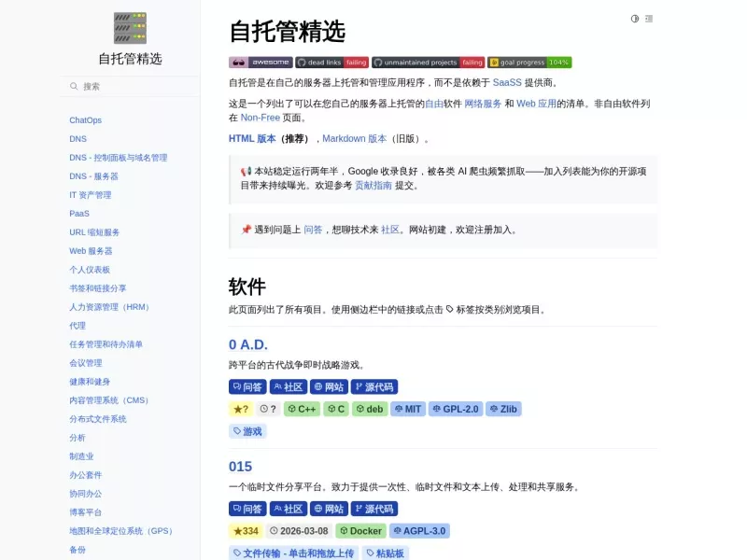This screenshot has width=747, height=560.
Task: Open the 贡献指南 link
Action: click(x=373, y=186)
